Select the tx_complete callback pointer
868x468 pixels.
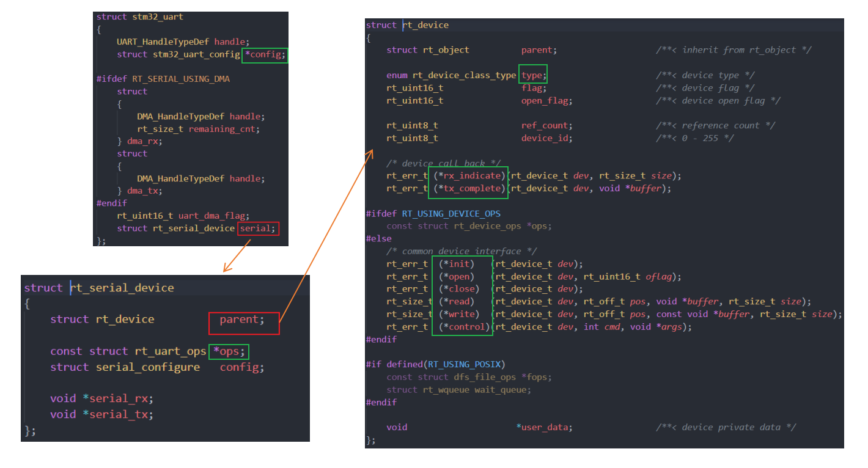(x=468, y=188)
